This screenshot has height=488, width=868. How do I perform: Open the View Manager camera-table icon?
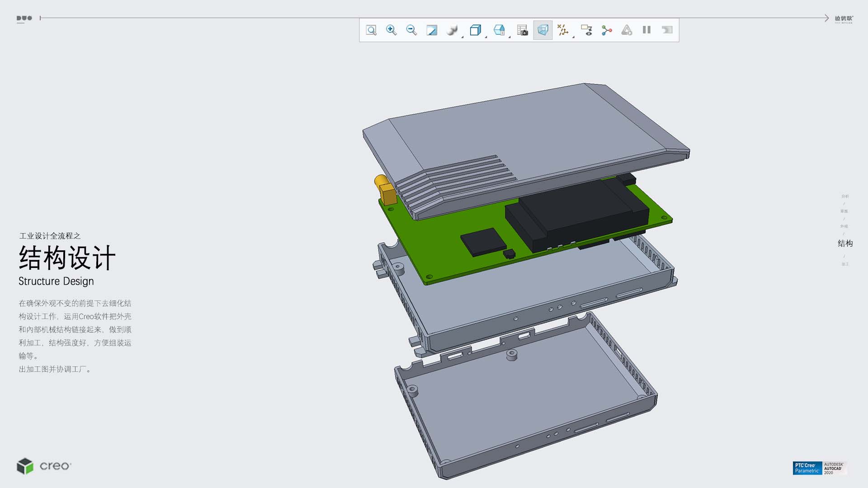pos(523,30)
